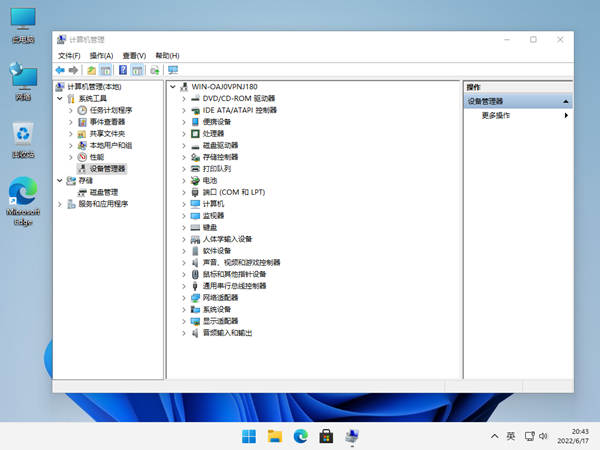Click the Windows Start button on taskbar
This screenshot has height=450, width=600.
[x=248, y=436]
